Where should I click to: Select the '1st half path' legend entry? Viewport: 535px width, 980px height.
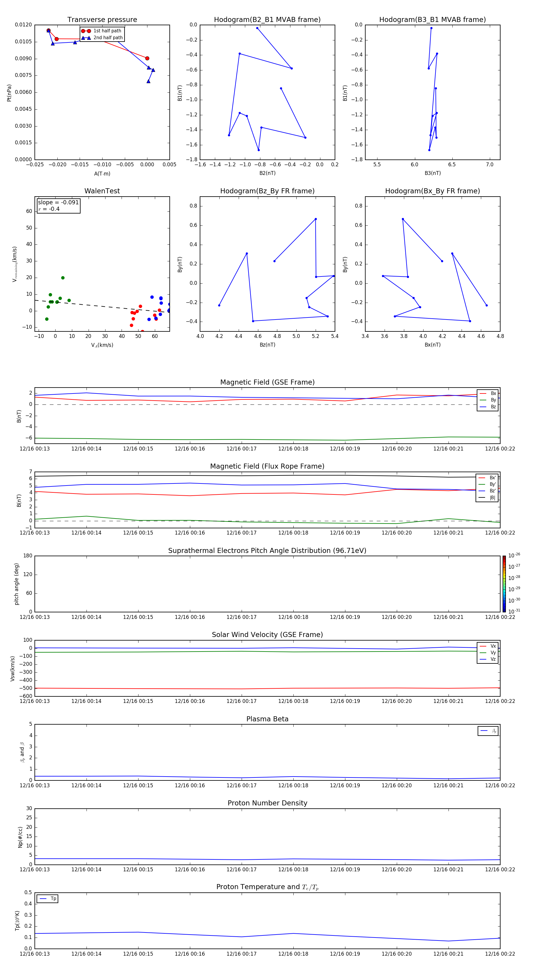click(x=101, y=31)
